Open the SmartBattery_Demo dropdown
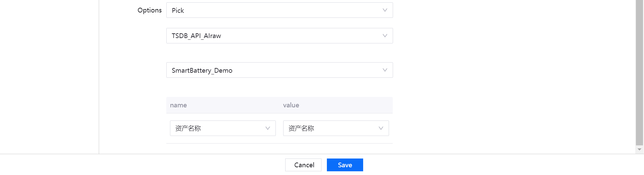 (275, 70)
